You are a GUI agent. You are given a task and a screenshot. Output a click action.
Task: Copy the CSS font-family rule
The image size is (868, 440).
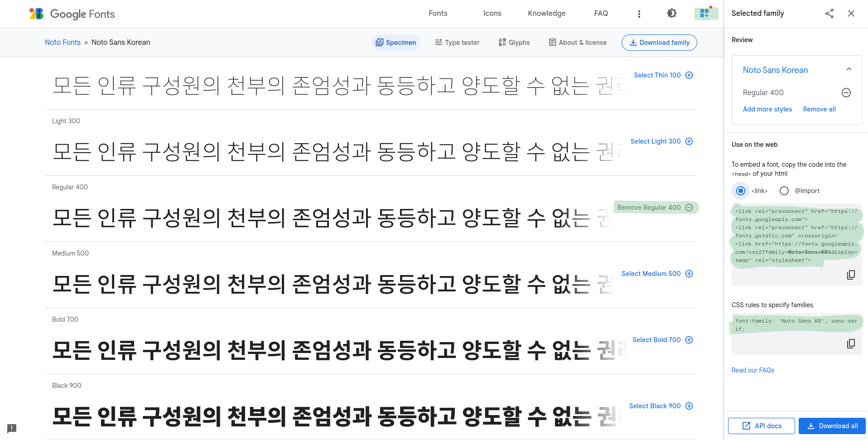point(851,344)
